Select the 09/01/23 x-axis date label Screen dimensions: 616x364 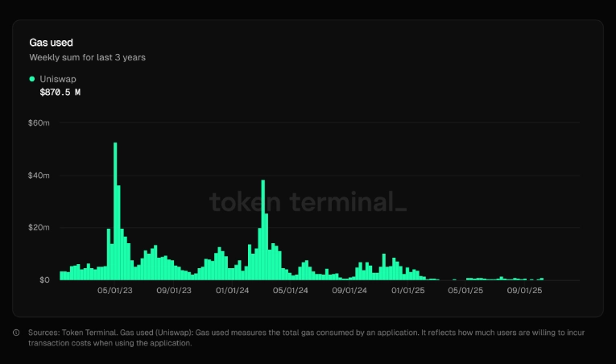(173, 291)
